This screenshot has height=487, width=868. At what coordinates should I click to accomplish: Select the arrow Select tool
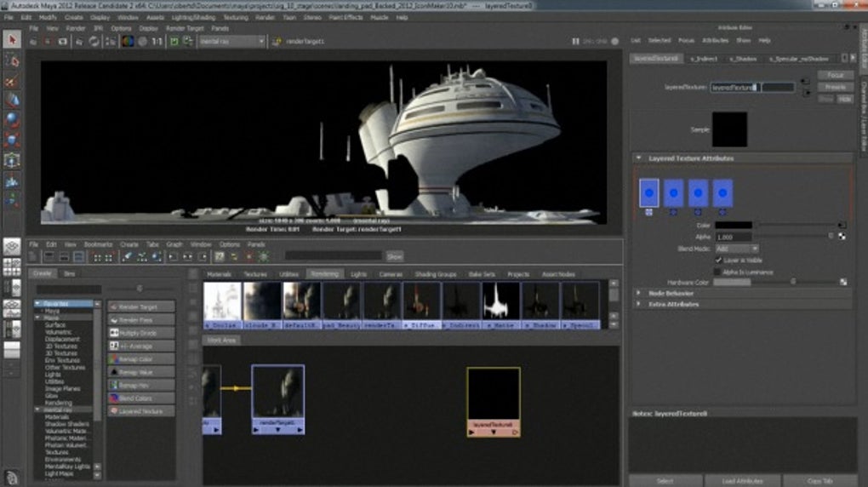pos(12,39)
